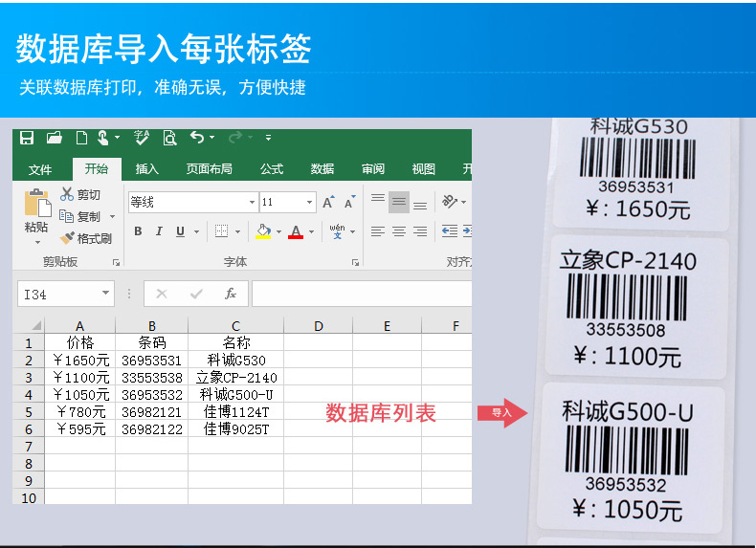Apply the red font color
Viewport: 756px width, 548px height.
pyautogui.click(x=296, y=231)
